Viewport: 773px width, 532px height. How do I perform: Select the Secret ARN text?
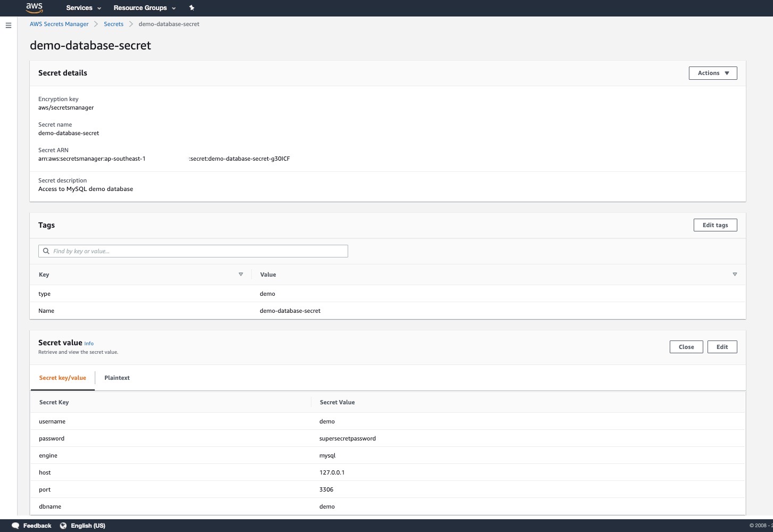click(x=164, y=159)
